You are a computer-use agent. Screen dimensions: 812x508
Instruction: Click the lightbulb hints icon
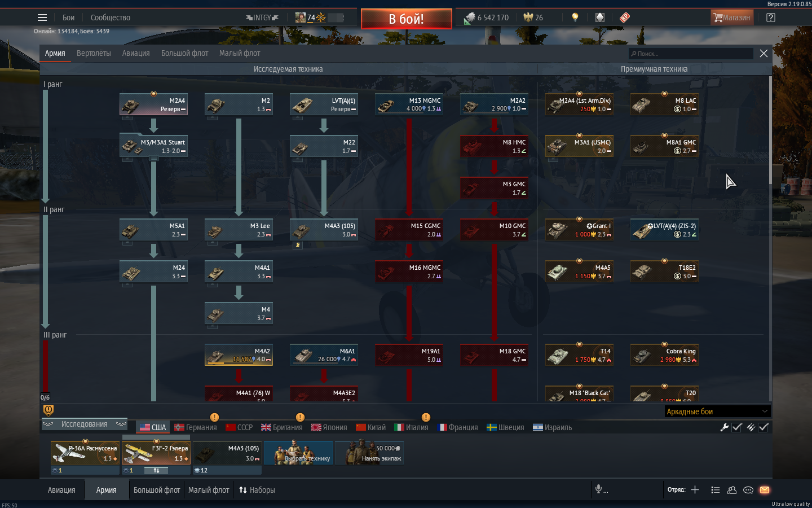(x=575, y=17)
